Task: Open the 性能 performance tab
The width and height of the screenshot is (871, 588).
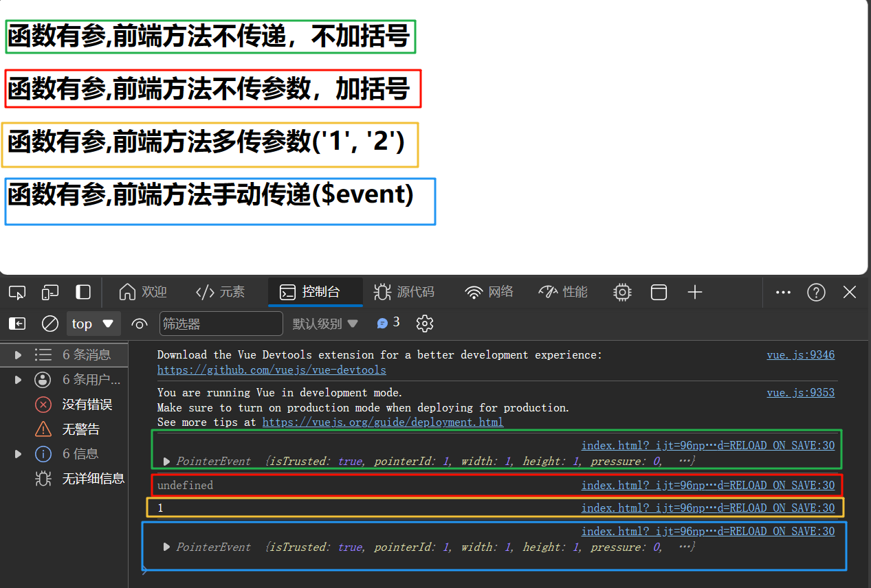Action: 563,292
